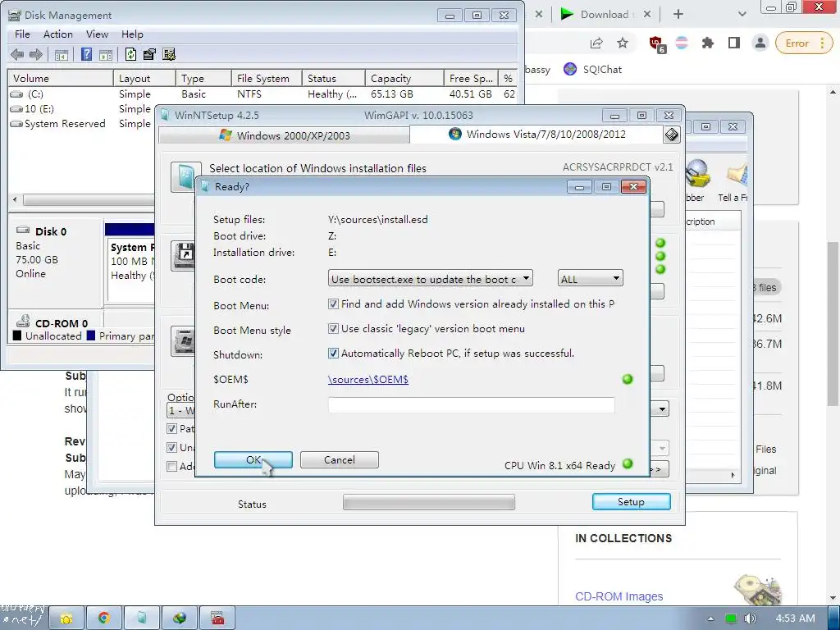The height and width of the screenshot is (630, 840).
Task: Click the Settings icon at the right end of the Disk Management toolbar
Action: [x=169, y=54]
